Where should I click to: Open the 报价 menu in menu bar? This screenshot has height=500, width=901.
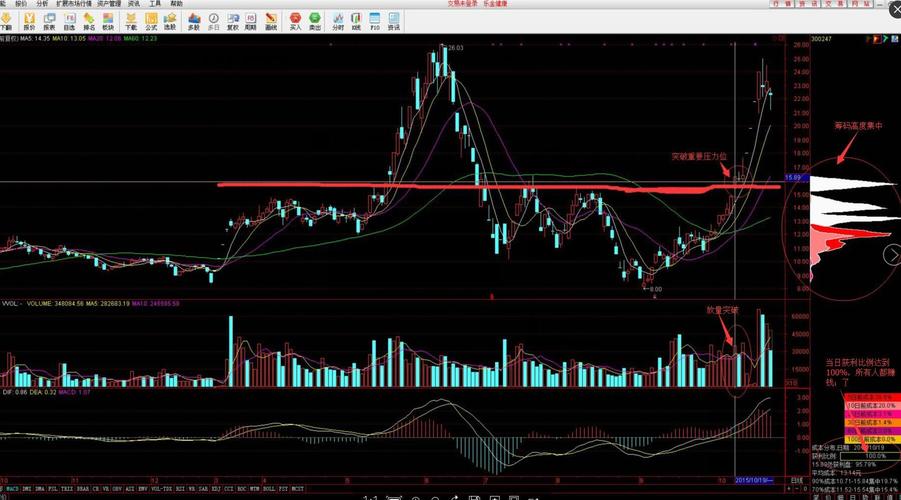click(21, 3)
